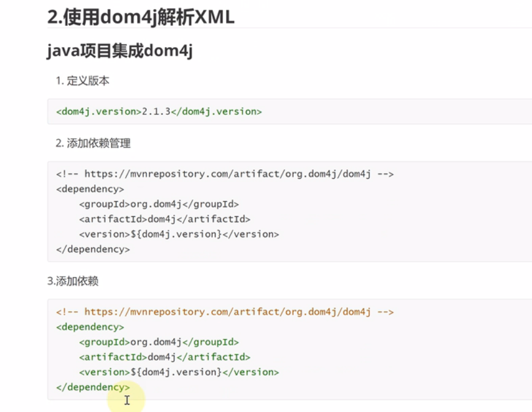Image resolution: width=532 pixels, height=412 pixels.
Task: Click the artifactId line in 添加依赖管理 block
Action: click(164, 219)
